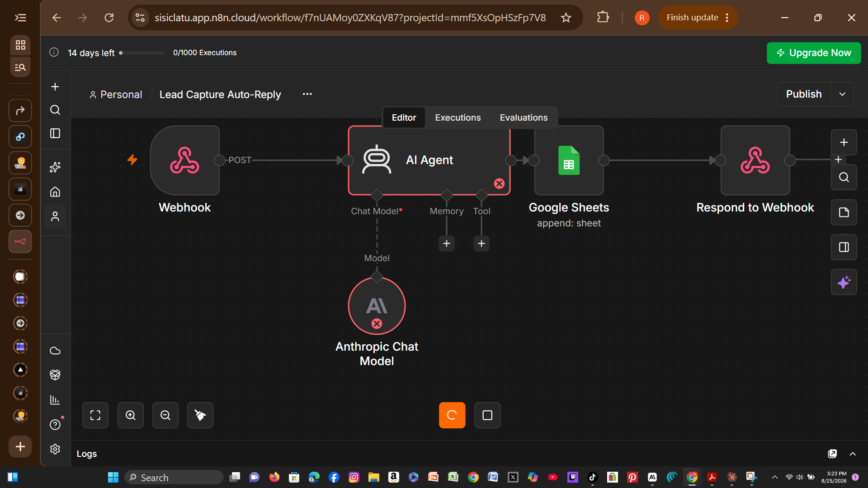Open the templates cube icon
This screenshot has width=868, height=488.
pyautogui.click(x=55, y=375)
